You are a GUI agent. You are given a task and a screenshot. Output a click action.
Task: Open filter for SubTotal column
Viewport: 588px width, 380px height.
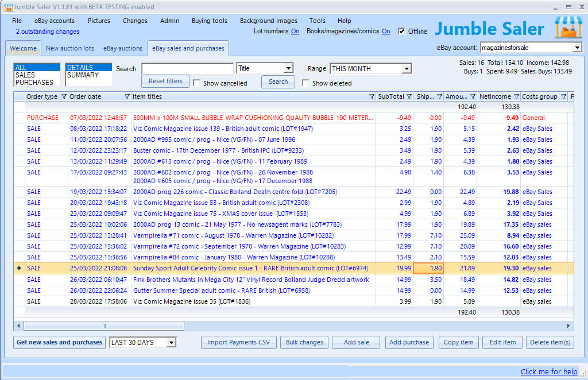tap(409, 96)
